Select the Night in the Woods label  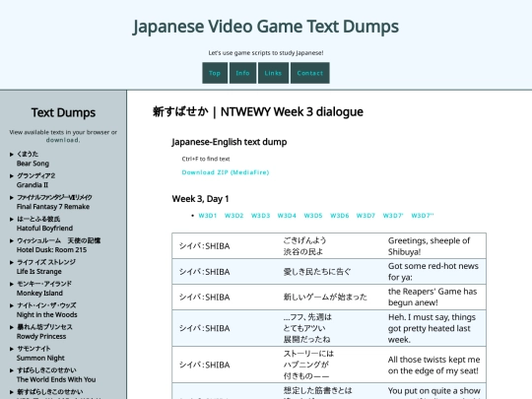(x=47, y=315)
